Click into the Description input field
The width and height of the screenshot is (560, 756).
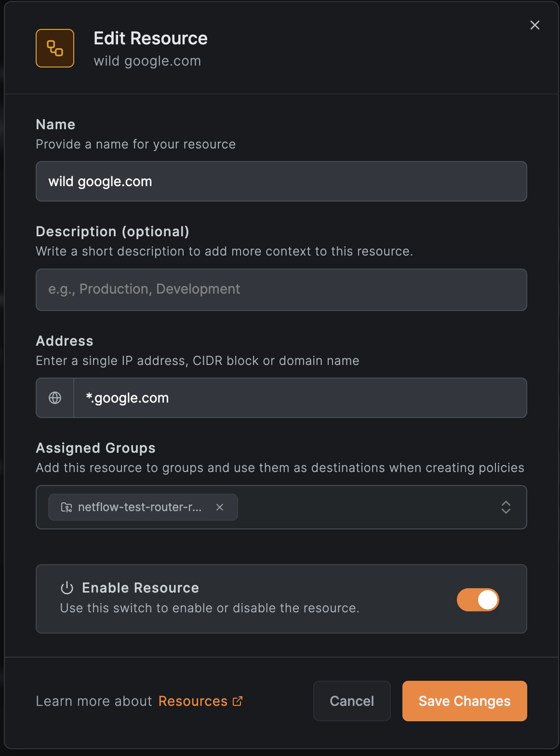point(281,289)
